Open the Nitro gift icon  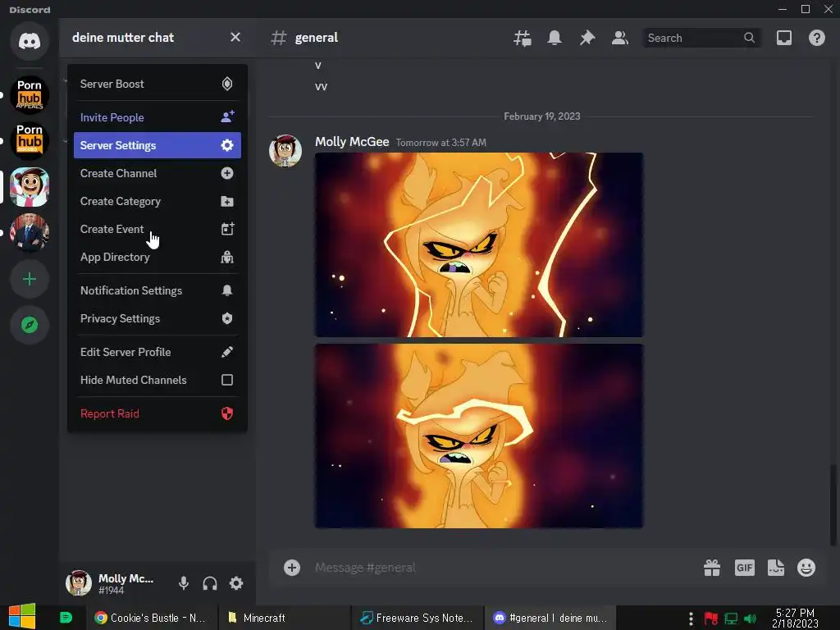712,568
